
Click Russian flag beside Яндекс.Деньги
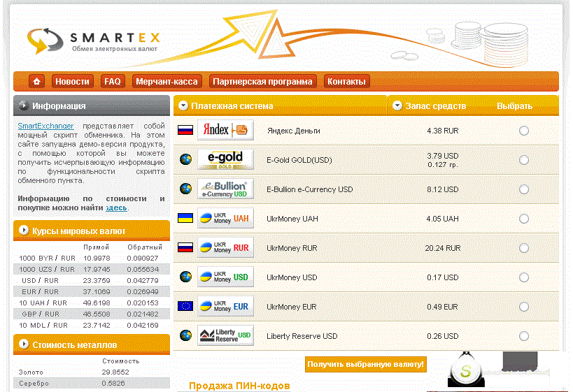click(x=185, y=130)
